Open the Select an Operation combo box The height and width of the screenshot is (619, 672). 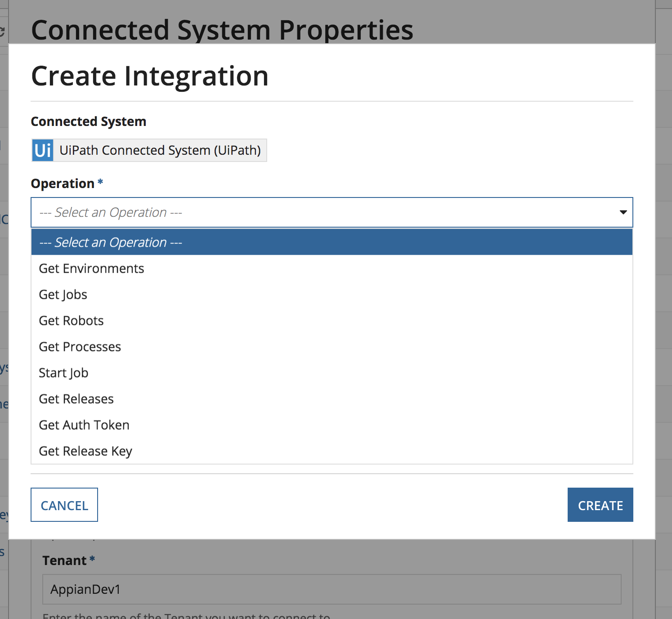pyautogui.click(x=332, y=212)
